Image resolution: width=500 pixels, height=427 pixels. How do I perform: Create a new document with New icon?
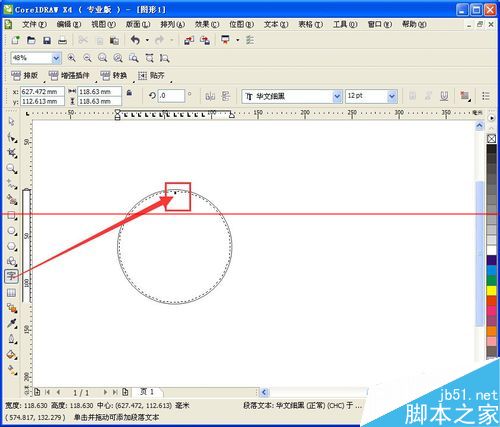15,40
